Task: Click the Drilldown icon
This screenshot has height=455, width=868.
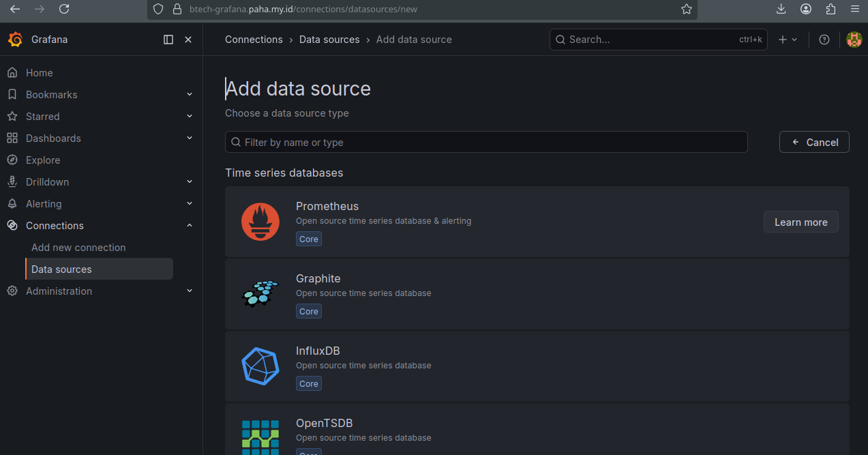Action: click(x=12, y=182)
